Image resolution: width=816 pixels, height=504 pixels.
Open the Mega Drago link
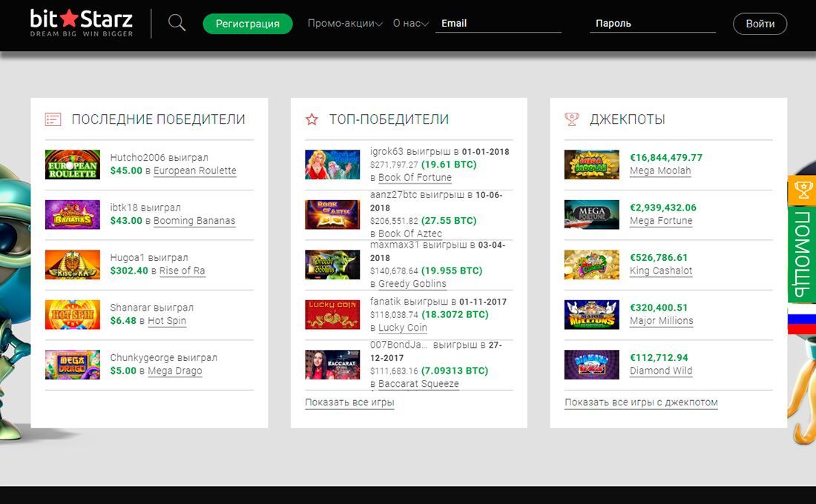coord(175,371)
